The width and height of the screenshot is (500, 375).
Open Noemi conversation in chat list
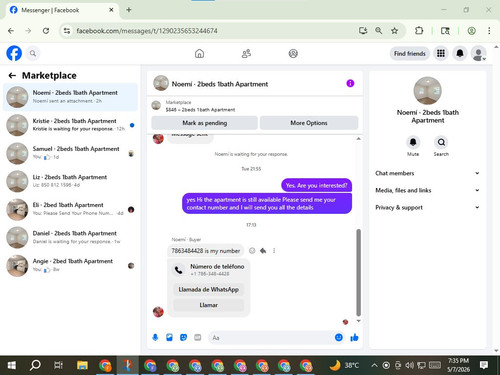click(x=70, y=97)
